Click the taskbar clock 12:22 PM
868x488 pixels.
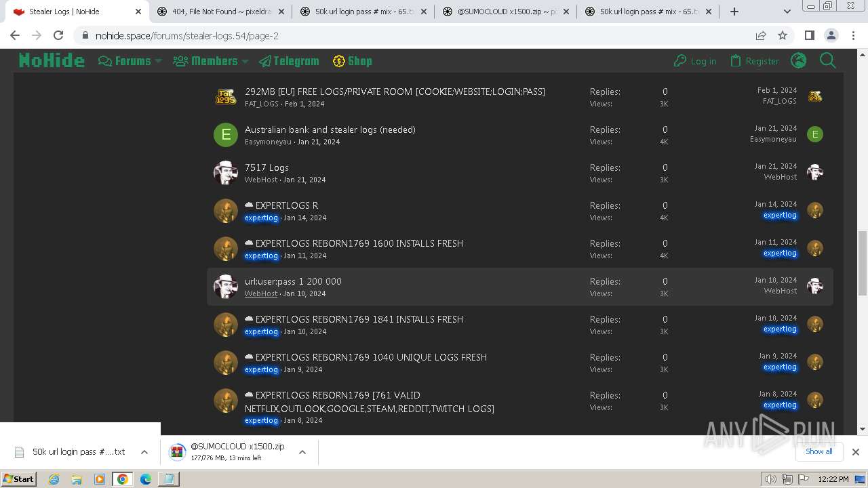[833, 479]
